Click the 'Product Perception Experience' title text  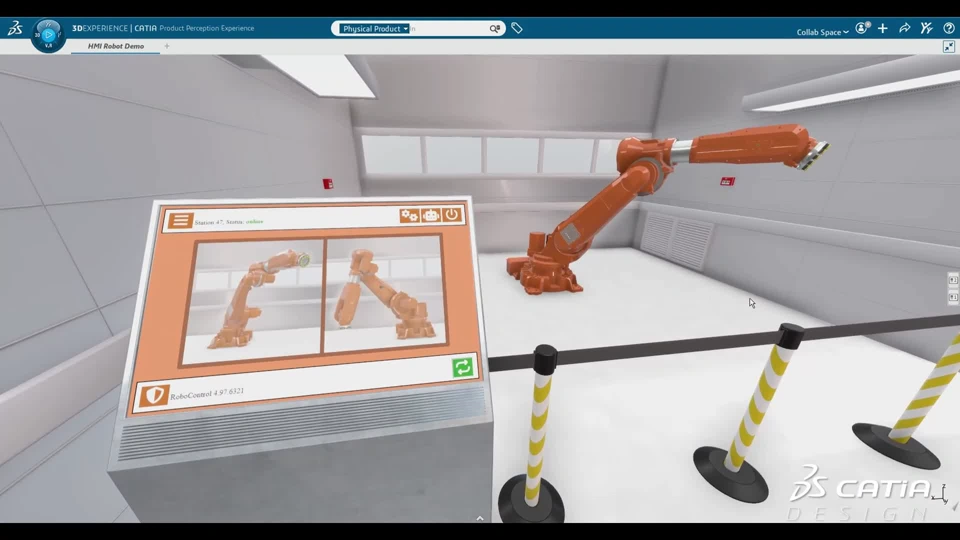(x=207, y=28)
